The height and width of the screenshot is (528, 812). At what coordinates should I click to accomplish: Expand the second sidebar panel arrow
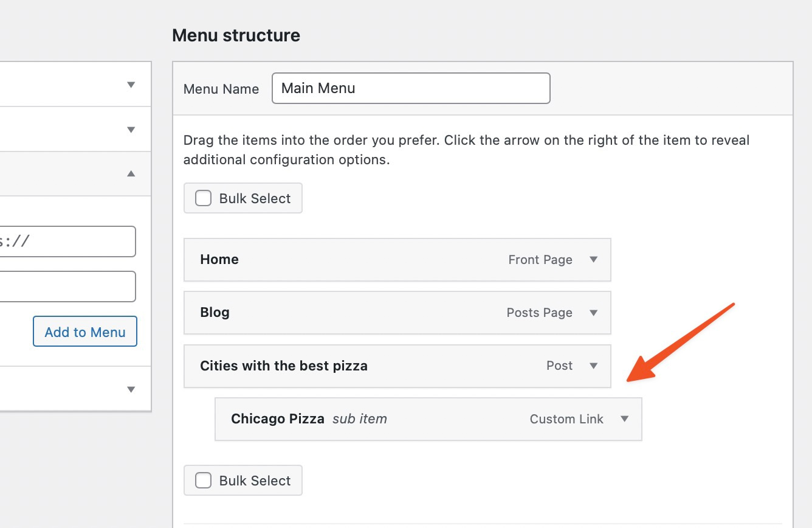click(x=131, y=130)
